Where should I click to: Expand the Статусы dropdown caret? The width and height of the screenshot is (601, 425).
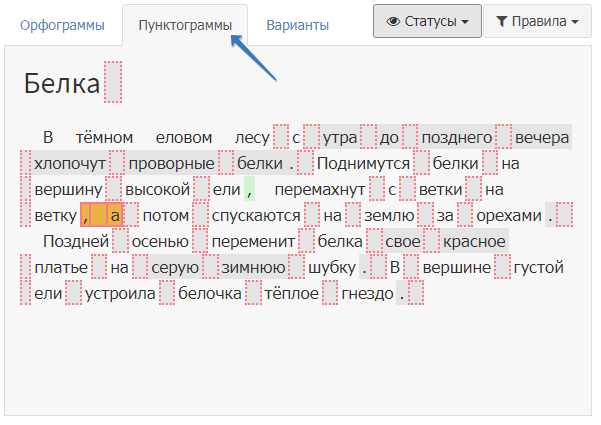[468, 22]
